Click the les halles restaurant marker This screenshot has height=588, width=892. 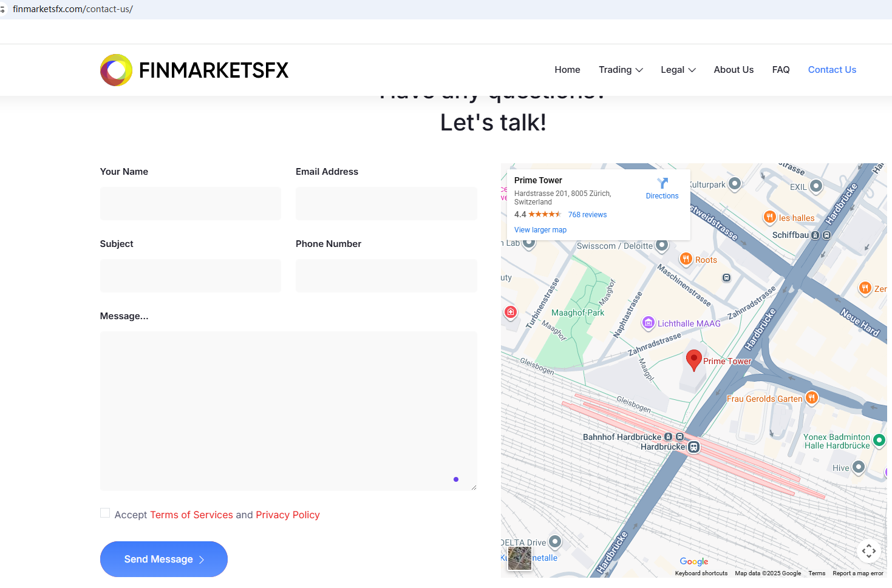[769, 217]
